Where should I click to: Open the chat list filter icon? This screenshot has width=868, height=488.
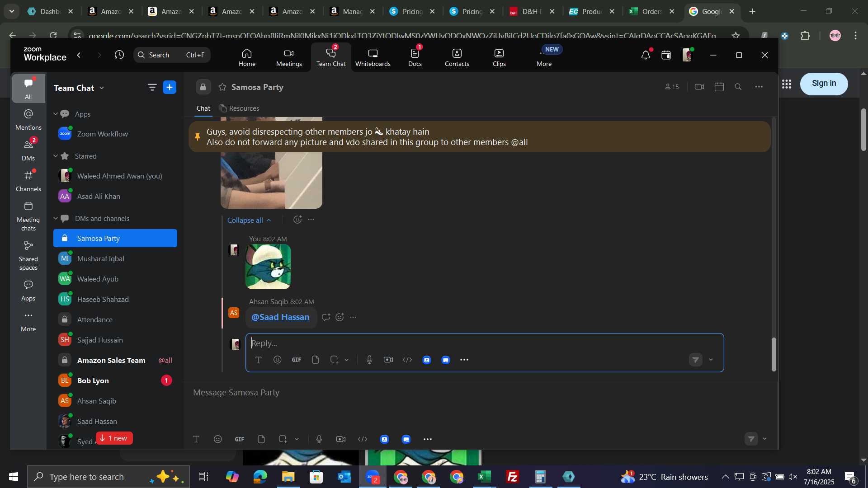click(152, 87)
